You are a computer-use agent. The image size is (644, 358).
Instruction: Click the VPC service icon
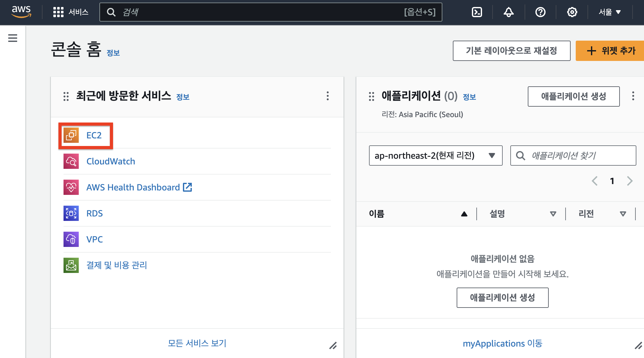point(71,239)
